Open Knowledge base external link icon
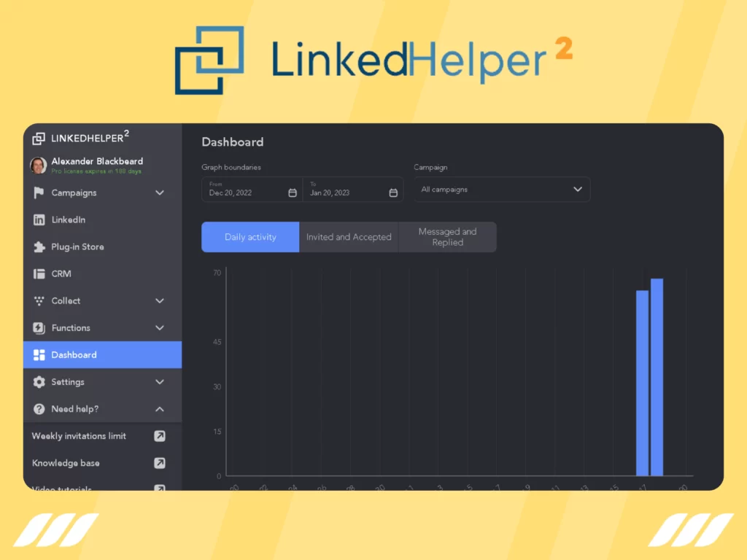 coord(160,463)
